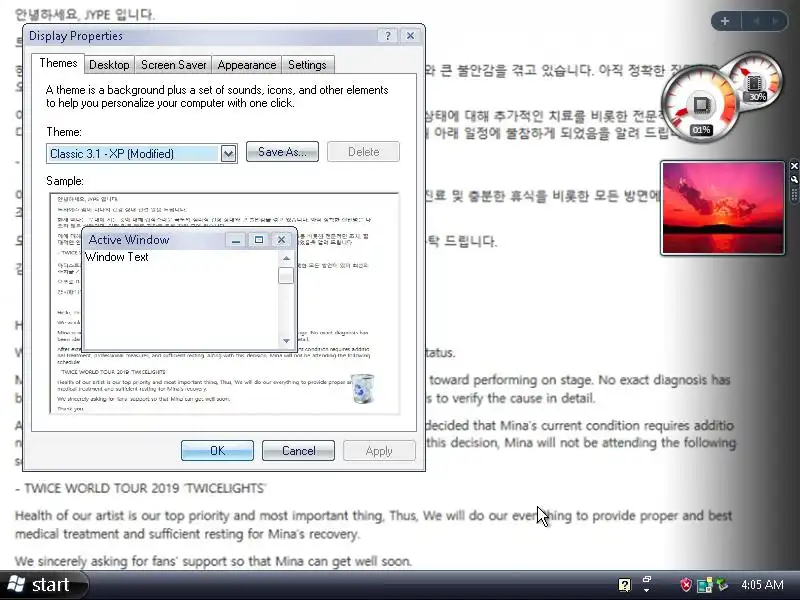Click the sample window scrollbar thumb
800x600 pixels.
click(286, 276)
